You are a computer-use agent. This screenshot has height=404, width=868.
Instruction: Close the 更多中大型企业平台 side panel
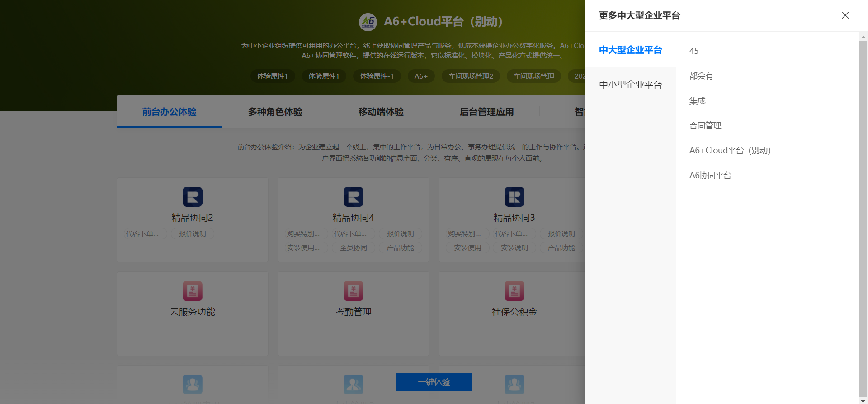pyautogui.click(x=845, y=15)
